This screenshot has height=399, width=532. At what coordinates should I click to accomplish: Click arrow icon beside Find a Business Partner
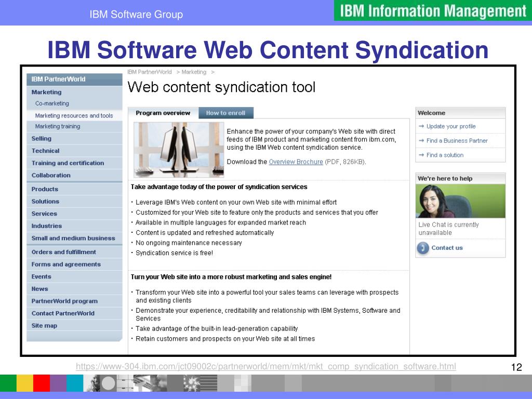pos(421,140)
